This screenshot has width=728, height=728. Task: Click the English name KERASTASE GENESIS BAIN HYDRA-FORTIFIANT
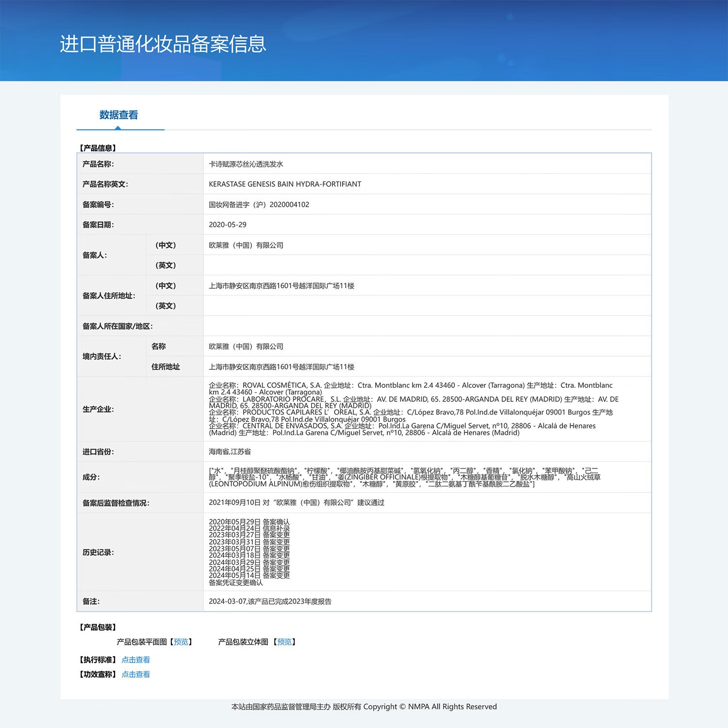285,184
